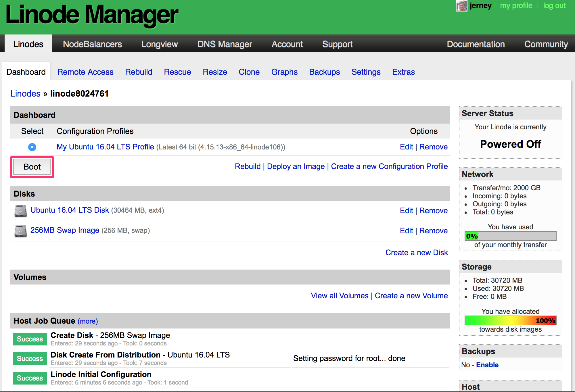
Task: Click the linode8024761 breadcrumb label
Action: tap(79, 94)
